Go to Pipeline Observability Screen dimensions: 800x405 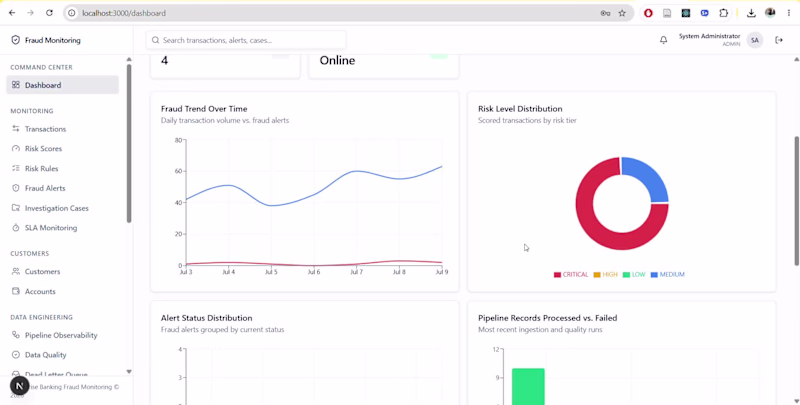[62, 335]
